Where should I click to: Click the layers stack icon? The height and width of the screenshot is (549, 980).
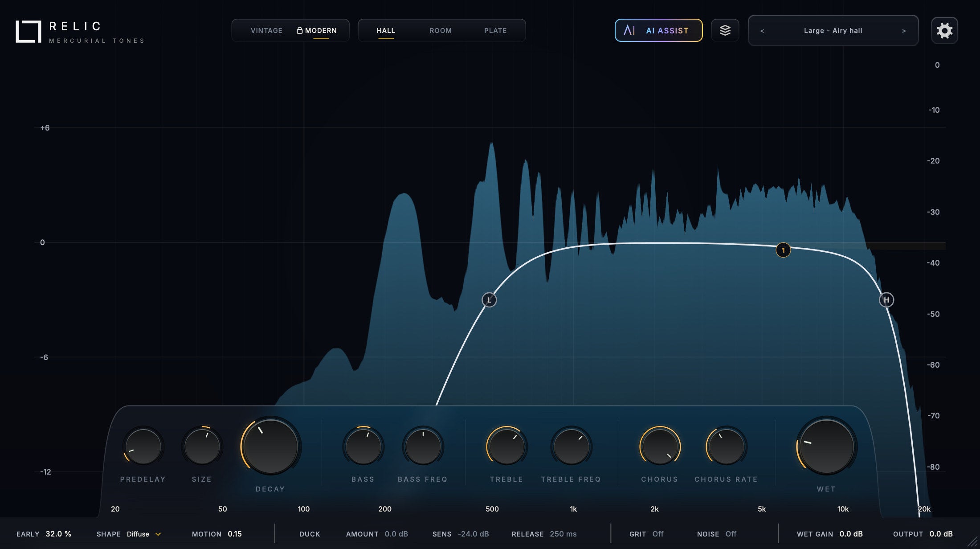tap(725, 30)
